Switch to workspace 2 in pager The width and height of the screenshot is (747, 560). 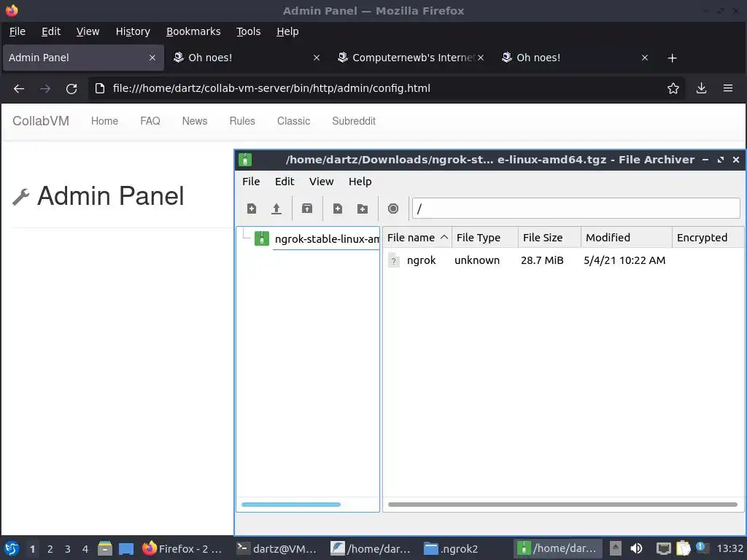50,549
